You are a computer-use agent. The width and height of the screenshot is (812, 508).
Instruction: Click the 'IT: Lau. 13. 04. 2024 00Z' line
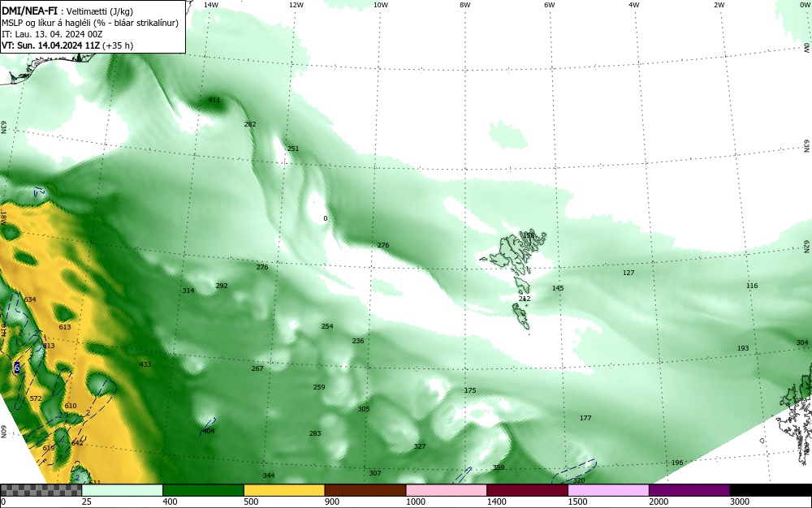pos(52,34)
